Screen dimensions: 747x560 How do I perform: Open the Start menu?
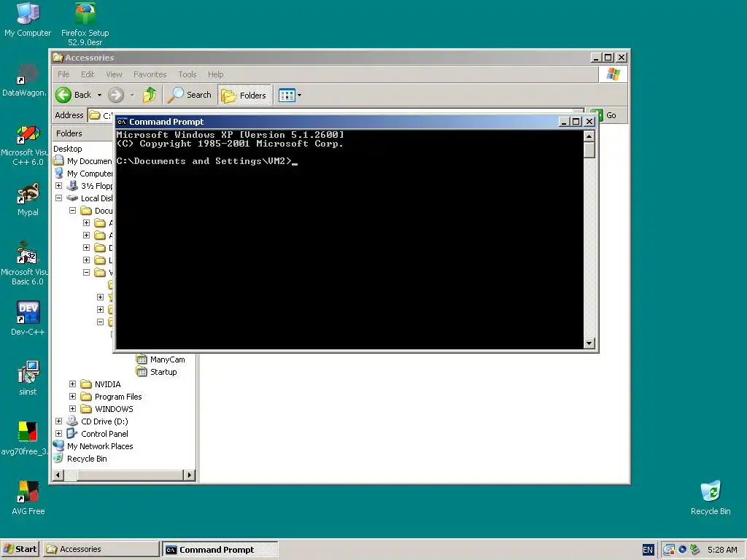click(x=20, y=549)
